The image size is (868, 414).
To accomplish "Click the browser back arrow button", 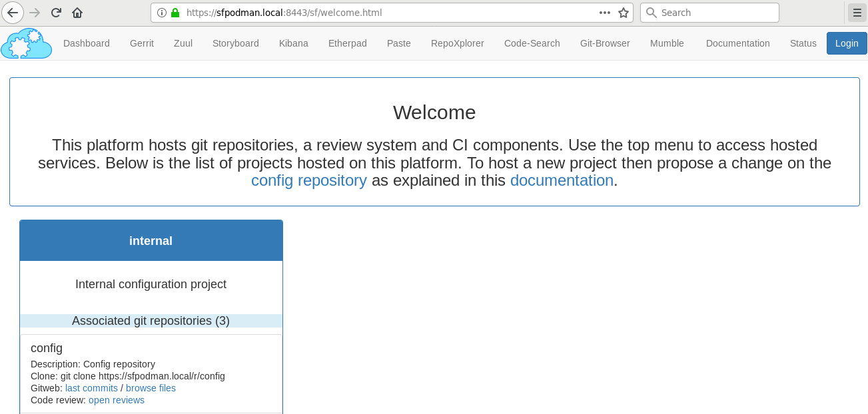I will coord(13,13).
